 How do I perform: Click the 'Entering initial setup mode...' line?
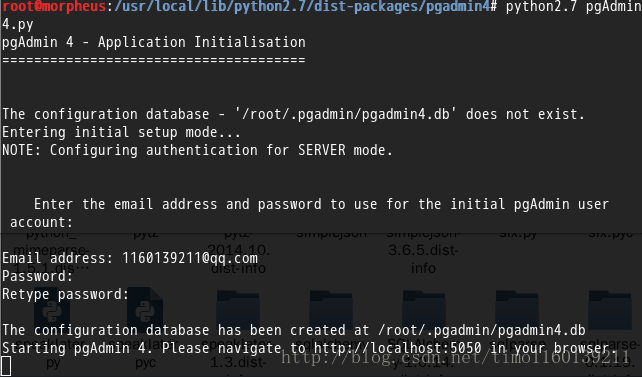121,133
